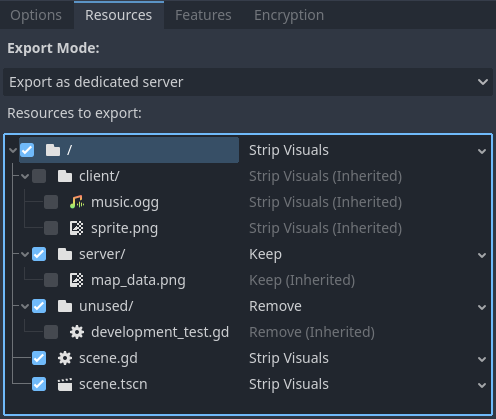Viewport: 496px width, 419px height.
Task: Click the sprite.png image icon
Action: [77, 228]
